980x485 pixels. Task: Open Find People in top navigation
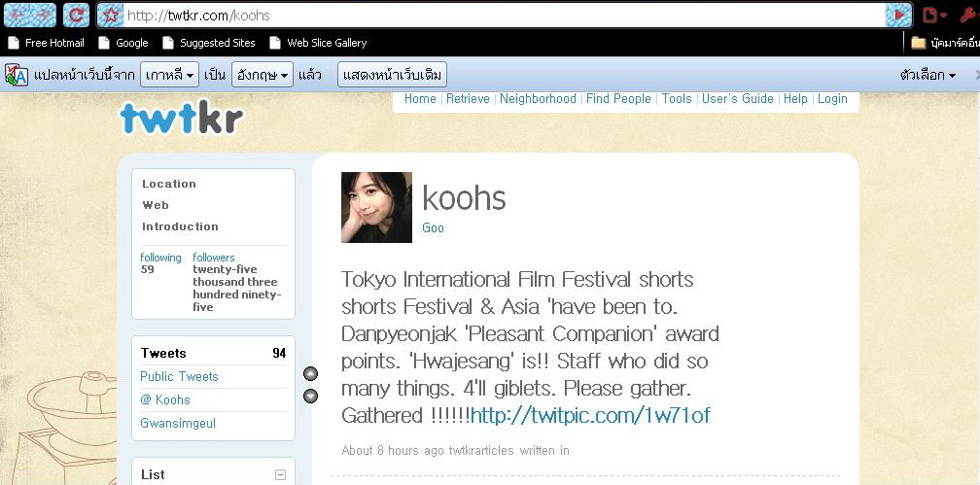[x=618, y=99]
